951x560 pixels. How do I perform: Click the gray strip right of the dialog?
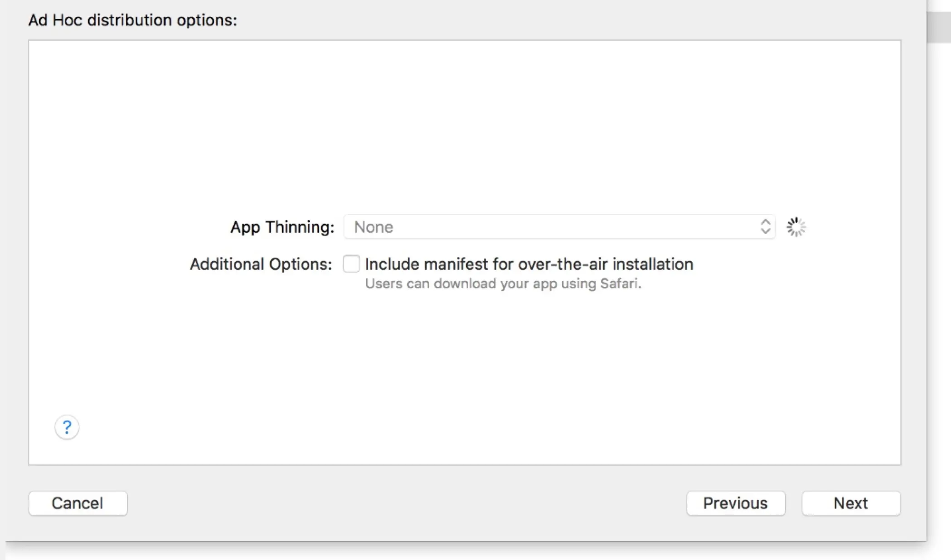pyautogui.click(x=939, y=28)
